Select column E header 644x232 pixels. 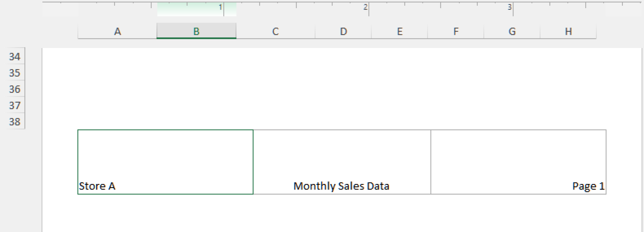[400, 30]
